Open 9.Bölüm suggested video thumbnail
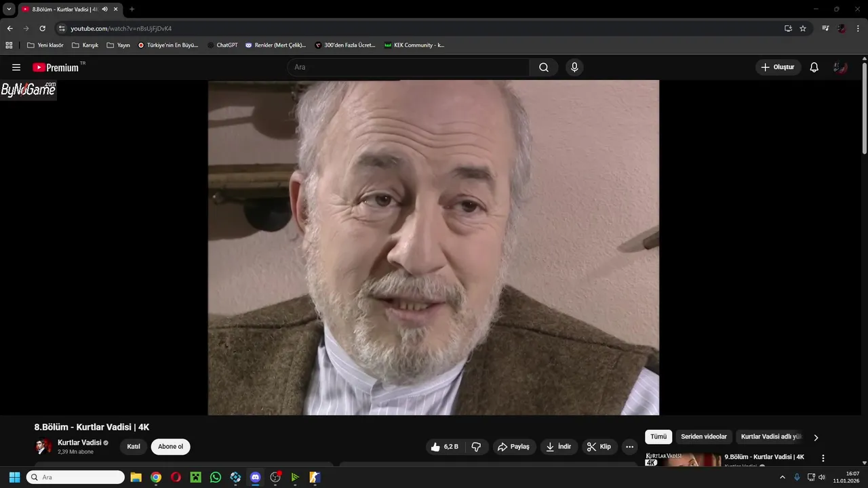Viewport: 868px width, 488px height. click(x=683, y=460)
